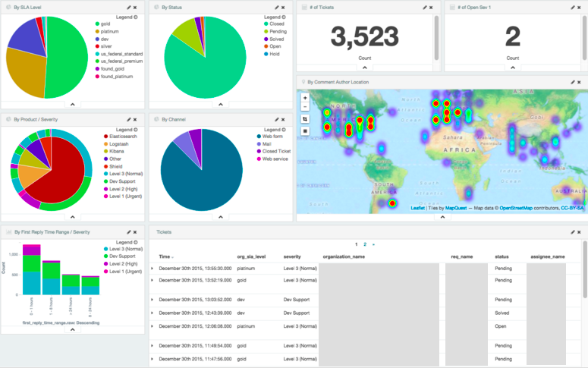The width and height of the screenshot is (588, 368).
Task: Expand the 13:03:52 dev ticket row
Action: click(x=153, y=300)
